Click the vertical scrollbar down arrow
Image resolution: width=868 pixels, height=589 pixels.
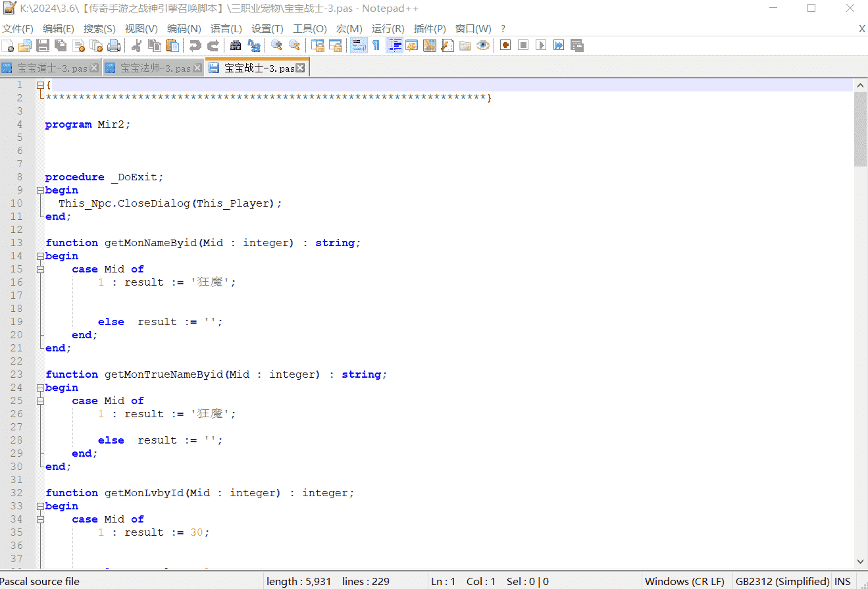coord(860,561)
